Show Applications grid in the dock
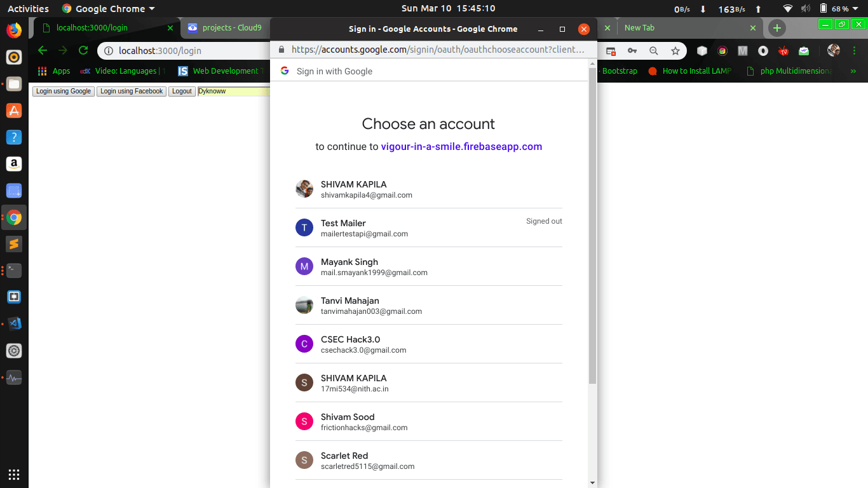 coord(14,474)
